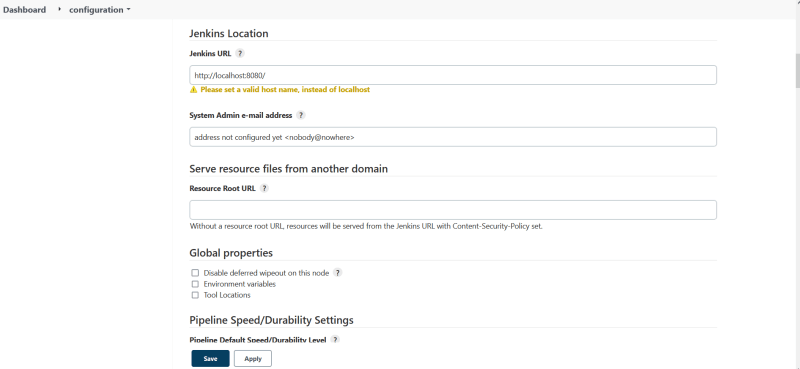Open help for Disable deferred wipeout
The image size is (800, 369).
coord(337,273)
